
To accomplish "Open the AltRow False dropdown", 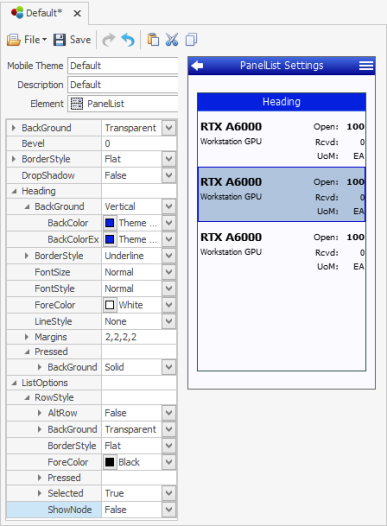I will coord(169,413).
